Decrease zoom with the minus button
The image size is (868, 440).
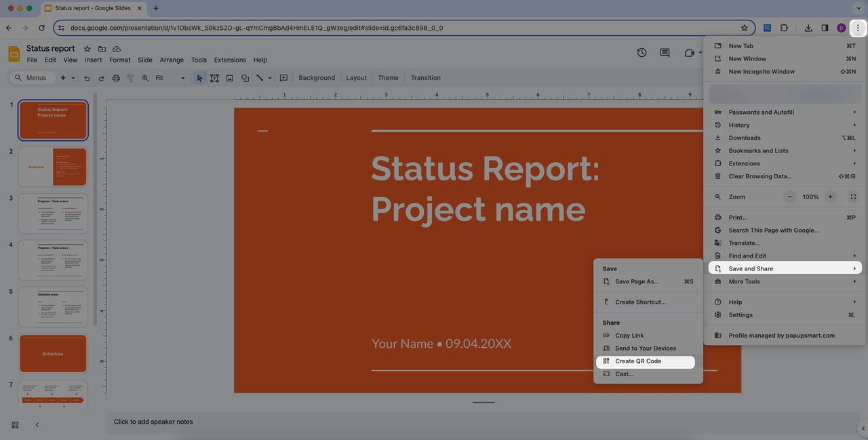tap(789, 197)
